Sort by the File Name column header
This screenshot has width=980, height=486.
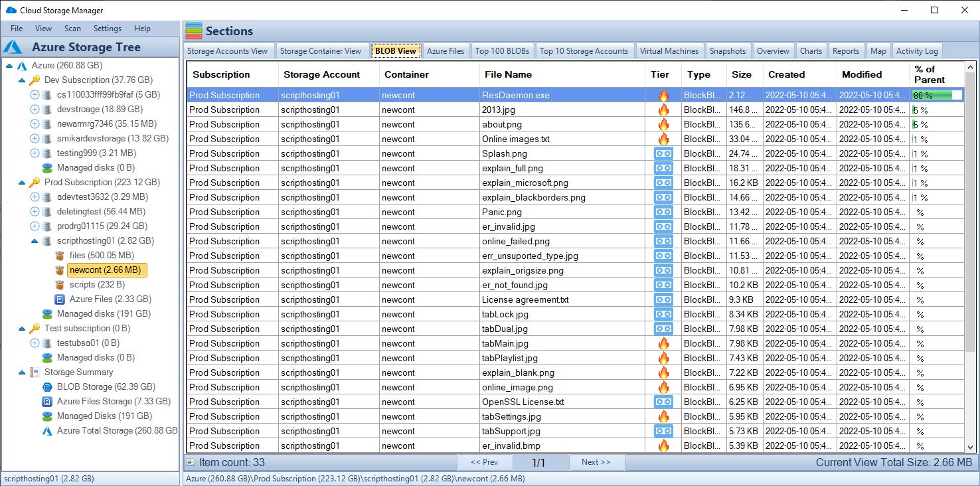point(562,75)
